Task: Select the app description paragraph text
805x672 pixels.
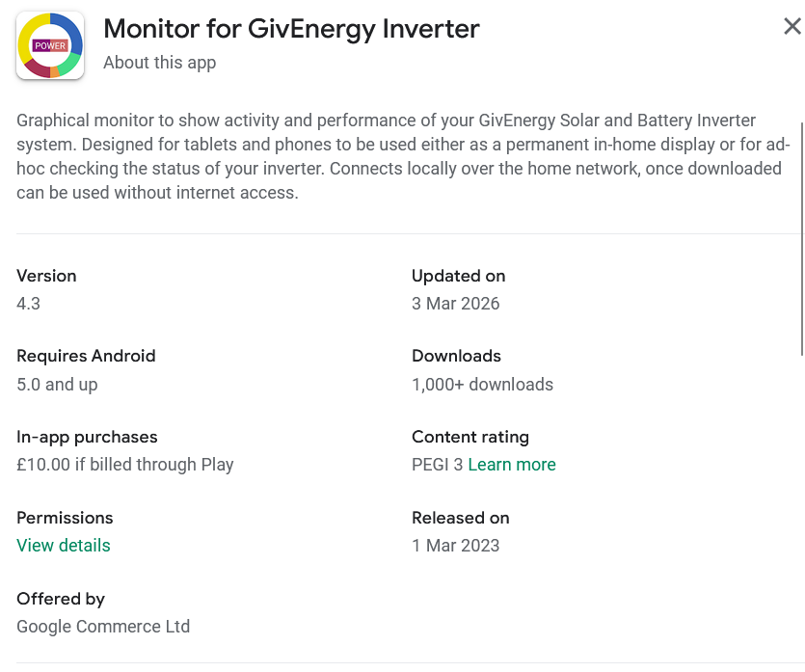Action: pos(403,156)
